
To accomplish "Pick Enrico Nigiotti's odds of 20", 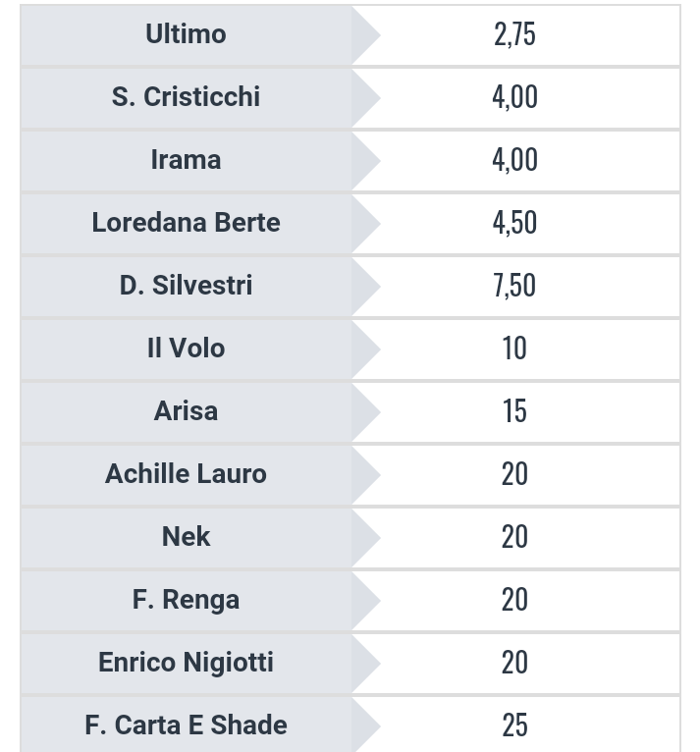I will coord(514,663).
